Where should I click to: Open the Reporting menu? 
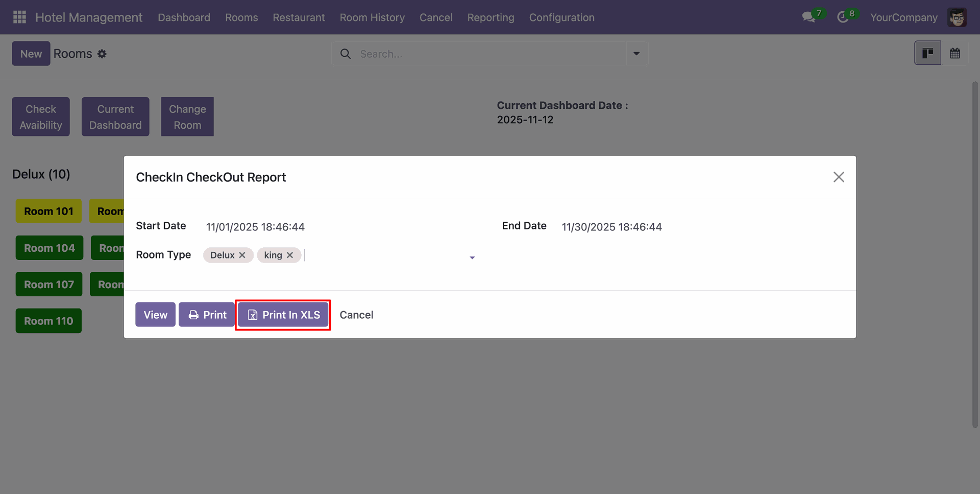491,17
